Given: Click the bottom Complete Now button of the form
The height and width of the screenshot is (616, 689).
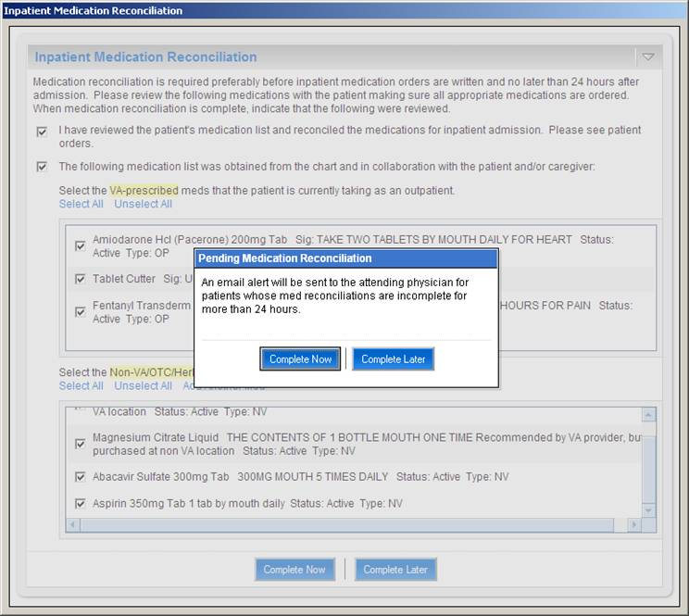Looking at the screenshot, I should [x=294, y=570].
